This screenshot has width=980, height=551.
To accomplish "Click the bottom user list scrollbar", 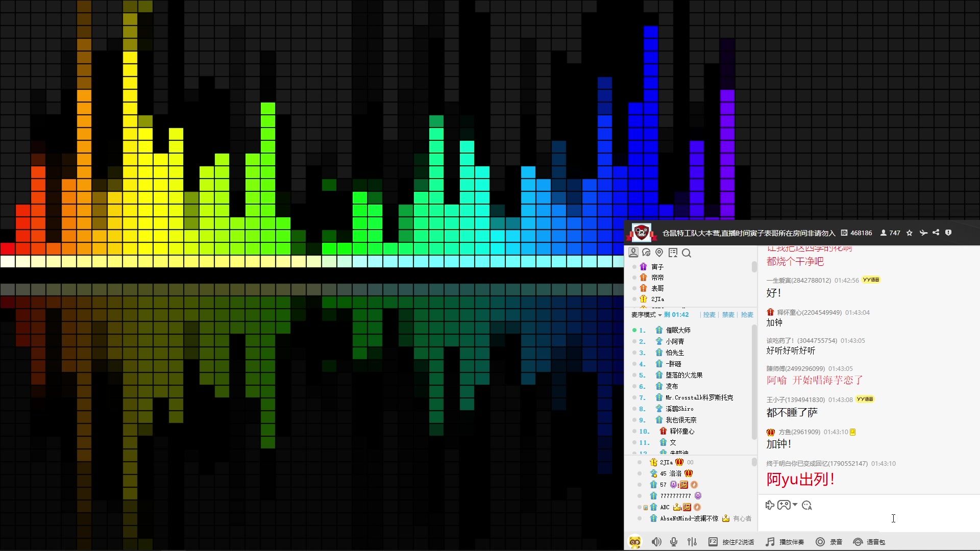I will pos(754,462).
